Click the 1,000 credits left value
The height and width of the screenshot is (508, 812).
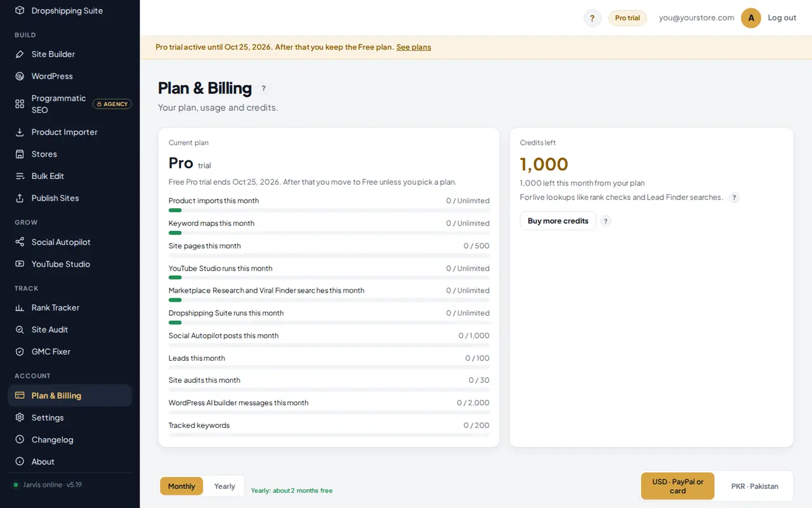coord(544,164)
